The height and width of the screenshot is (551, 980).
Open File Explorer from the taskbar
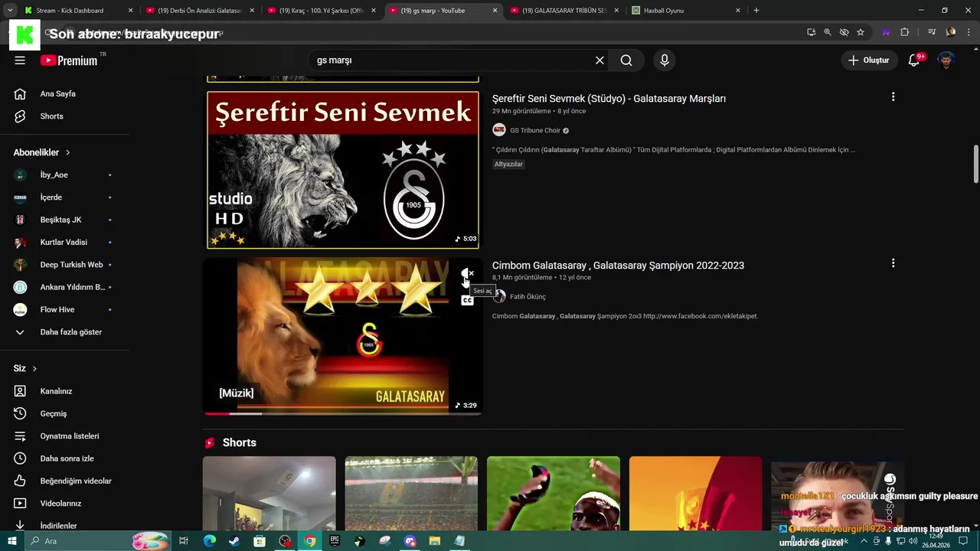(x=435, y=541)
